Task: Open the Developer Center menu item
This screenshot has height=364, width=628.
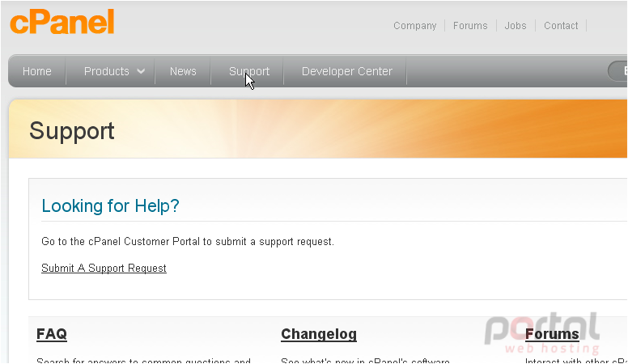Action: click(347, 71)
